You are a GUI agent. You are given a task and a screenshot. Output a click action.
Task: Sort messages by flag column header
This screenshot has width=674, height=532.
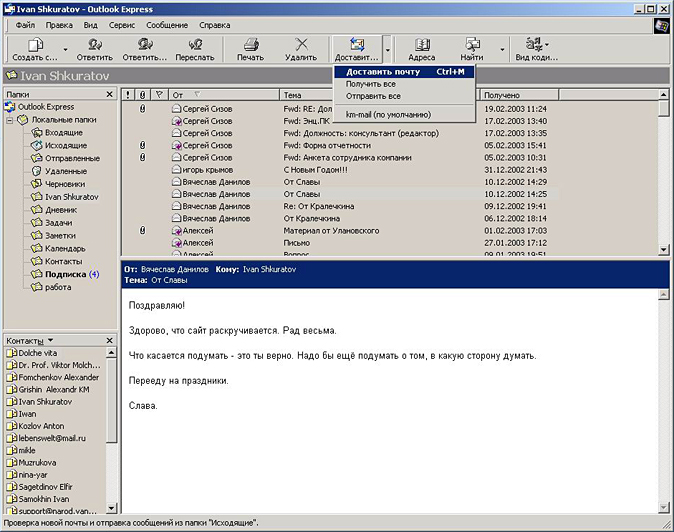coord(158,94)
